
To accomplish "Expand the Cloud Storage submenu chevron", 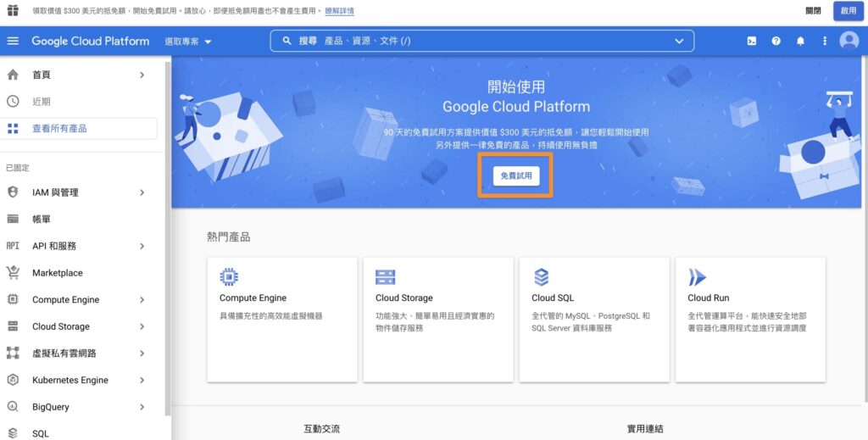I will (142, 326).
